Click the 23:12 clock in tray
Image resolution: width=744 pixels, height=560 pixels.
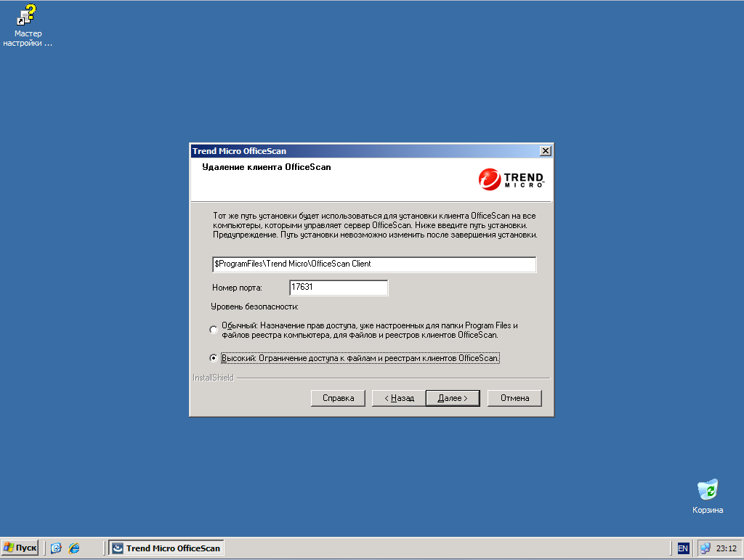pos(727,548)
